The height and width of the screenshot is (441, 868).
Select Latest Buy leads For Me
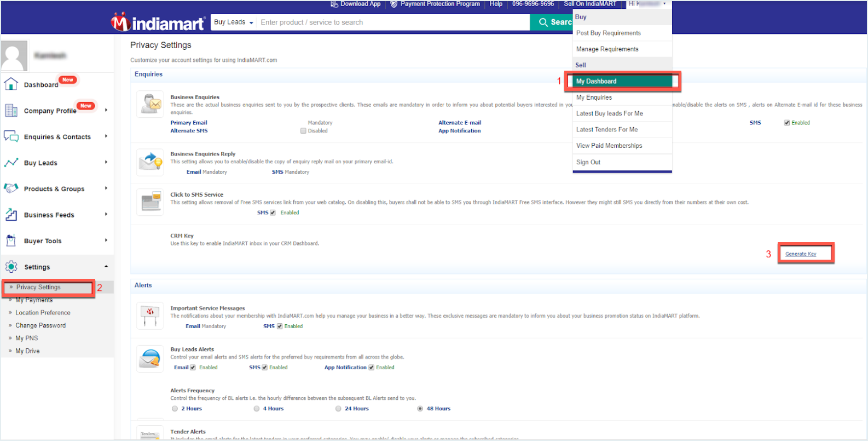point(622,113)
